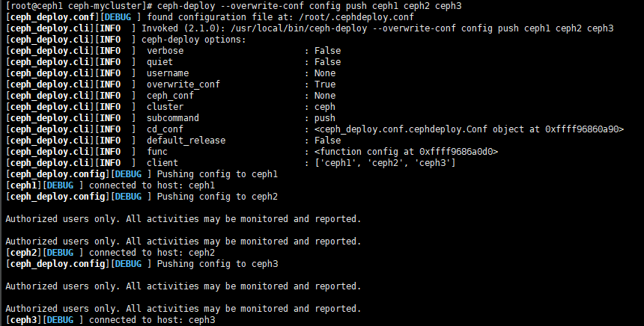The image size is (644, 326).
Task: Click the cluster ceph value
Action: (325, 107)
